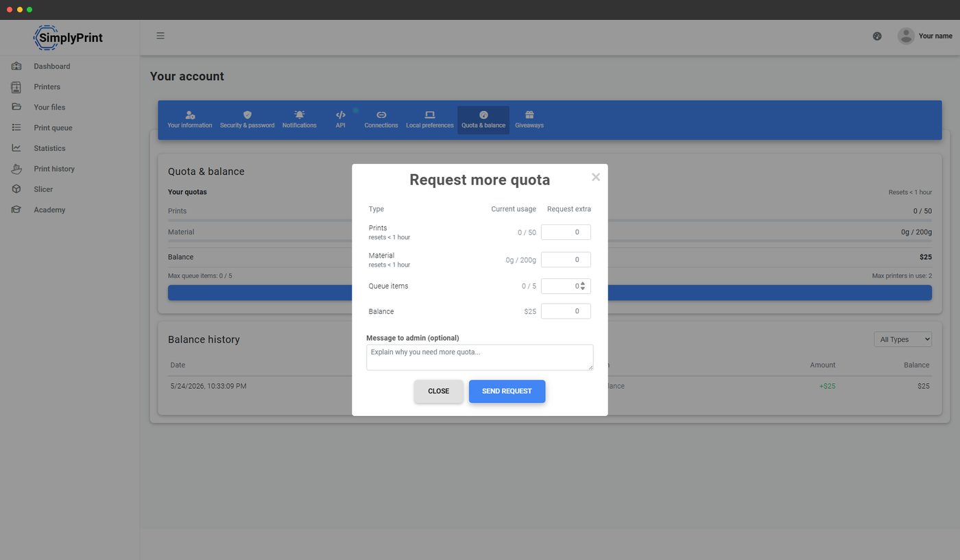The image size is (960, 560).
Task: Increase Queue items with up arrow
Action: (583, 283)
